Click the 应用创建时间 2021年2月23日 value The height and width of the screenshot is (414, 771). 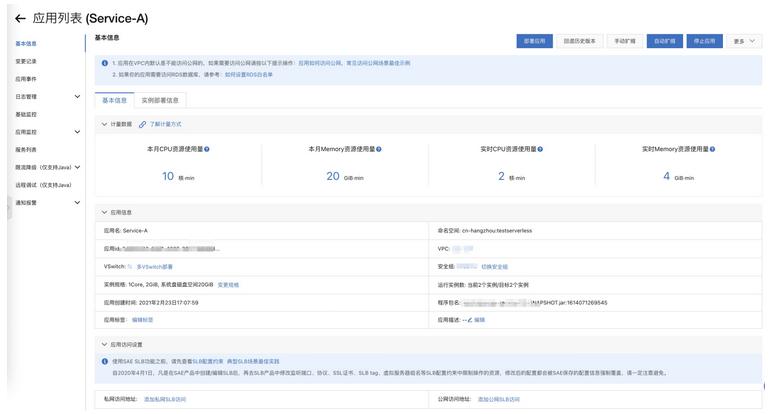tap(169, 303)
